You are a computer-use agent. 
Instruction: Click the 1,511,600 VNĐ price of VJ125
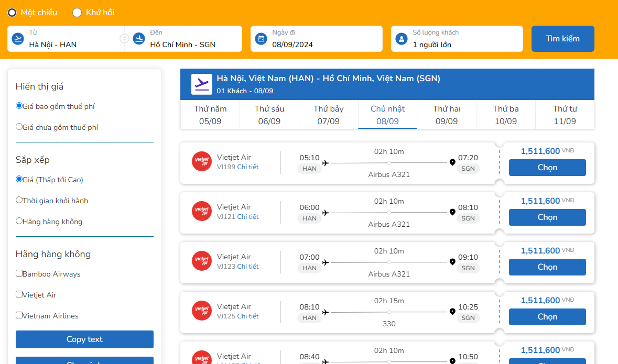[547, 300]
